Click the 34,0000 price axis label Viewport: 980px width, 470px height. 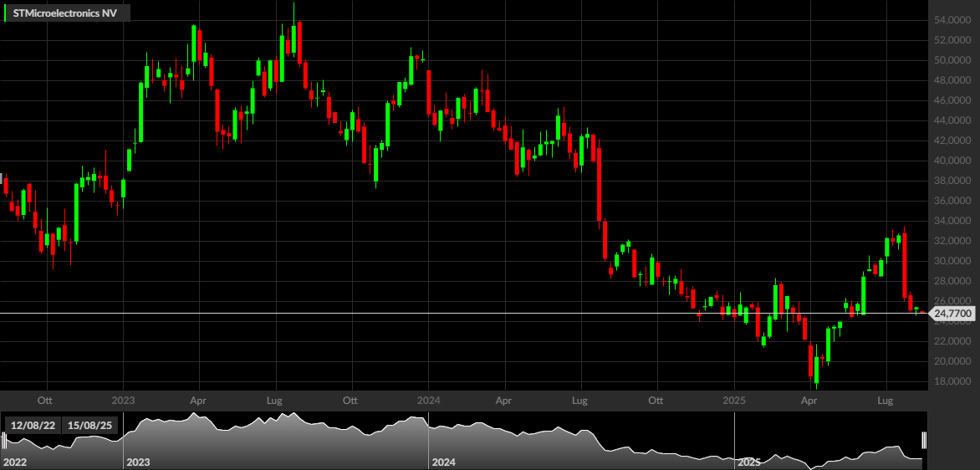click(x=952, y=222)
